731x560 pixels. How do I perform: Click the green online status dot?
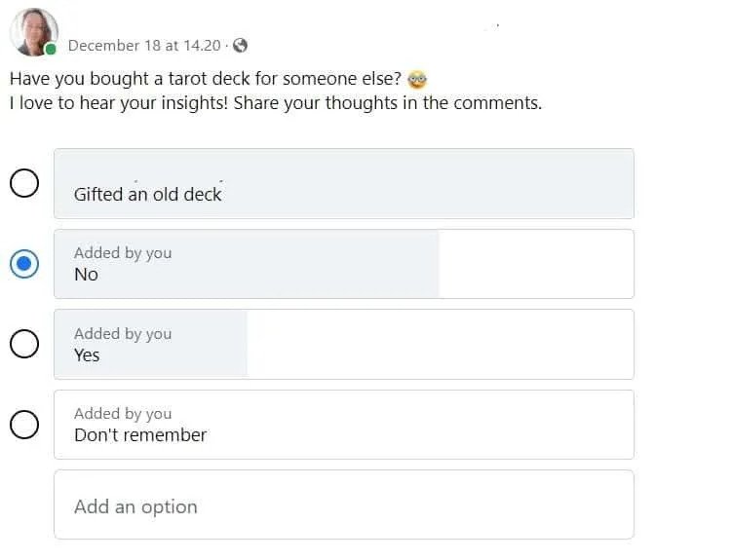51,49
